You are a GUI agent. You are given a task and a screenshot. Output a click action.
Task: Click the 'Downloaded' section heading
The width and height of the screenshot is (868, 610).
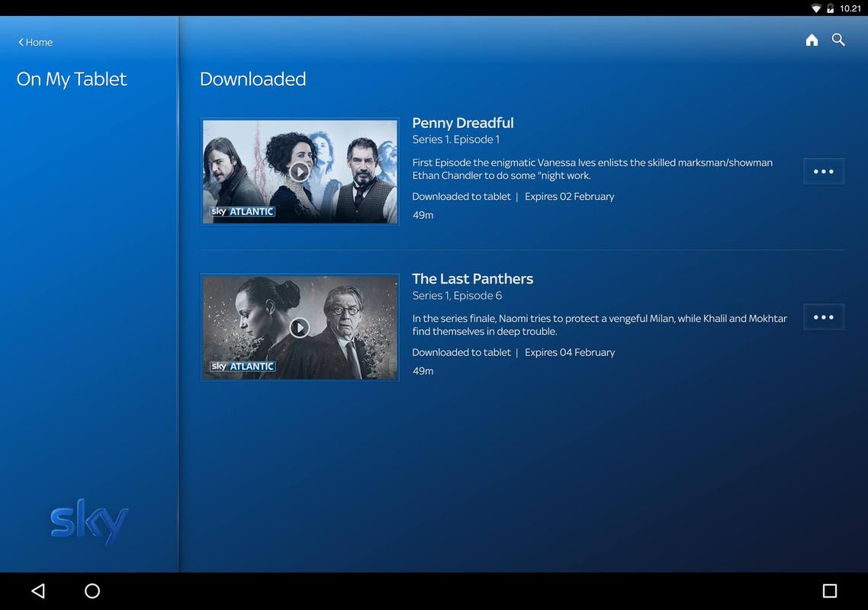point(252,79)
